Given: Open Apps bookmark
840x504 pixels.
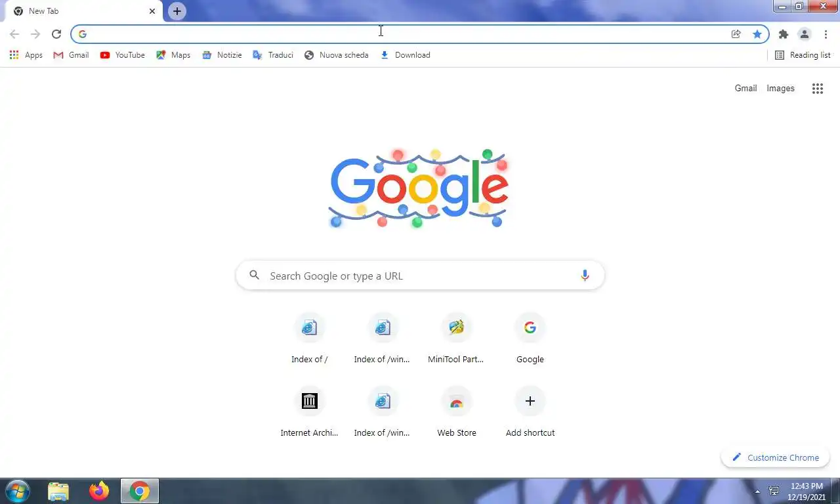Looking at the screenshot, I should (26, 55).
